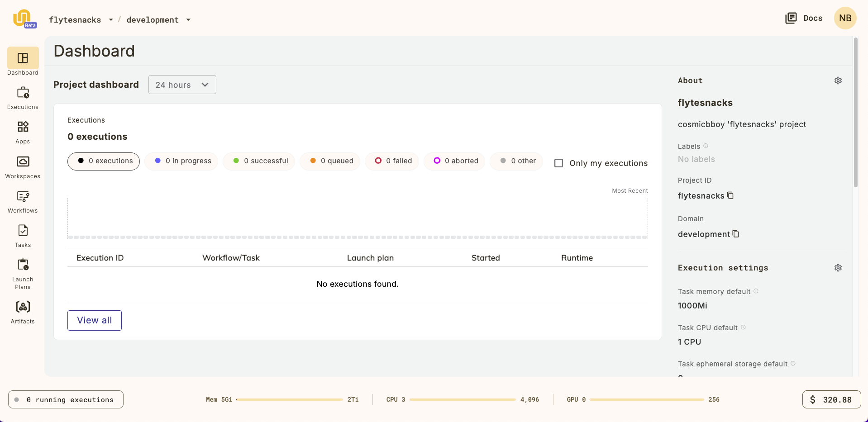Image resolution: width=868 pixels, height=422 pixels.
Task: Click the Started column header
Action: 486,258
